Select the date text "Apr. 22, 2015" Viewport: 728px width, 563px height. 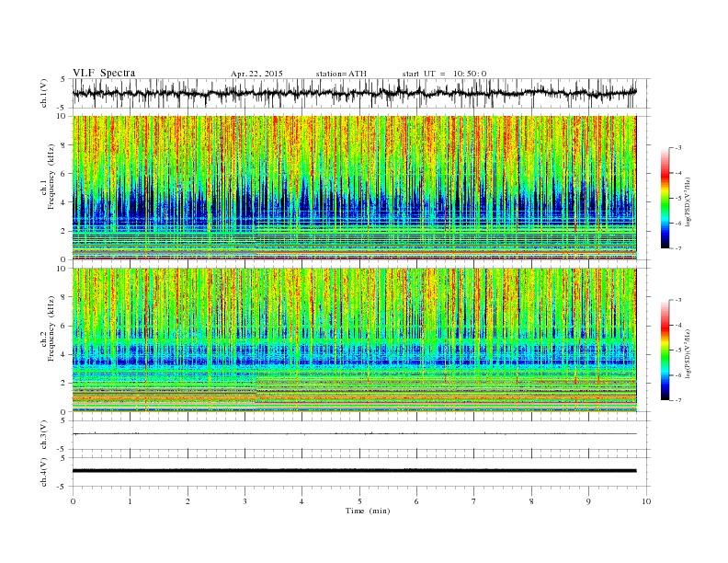tap(256, 74)
